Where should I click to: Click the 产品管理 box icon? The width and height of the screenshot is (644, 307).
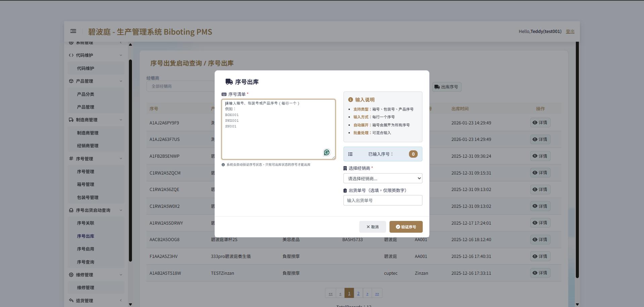(71, 81)
